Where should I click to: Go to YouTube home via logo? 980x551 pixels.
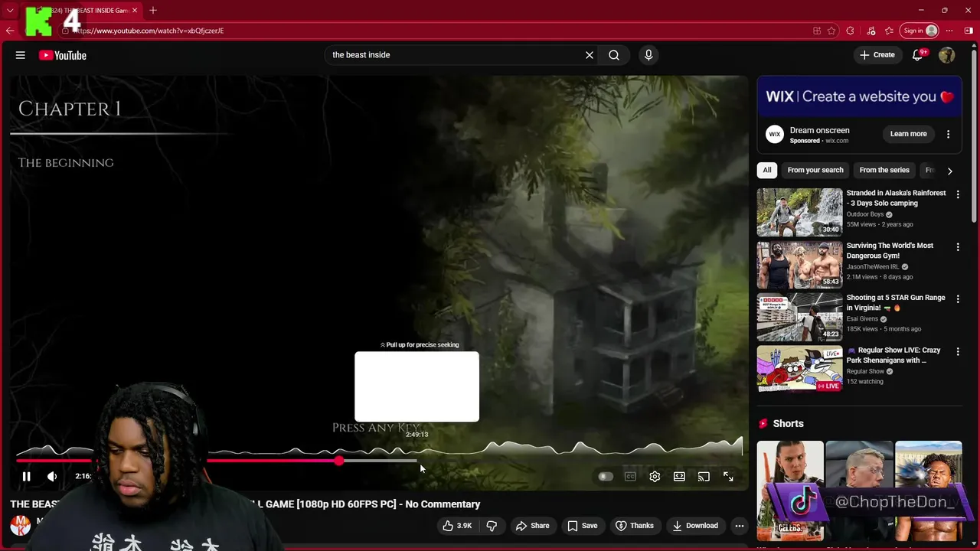tap(63, 55)
